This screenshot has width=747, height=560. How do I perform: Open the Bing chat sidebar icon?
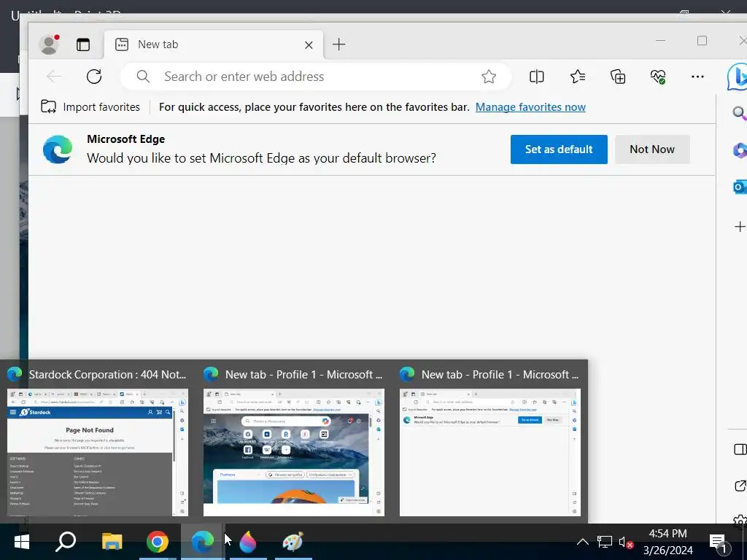coord(737,76)
